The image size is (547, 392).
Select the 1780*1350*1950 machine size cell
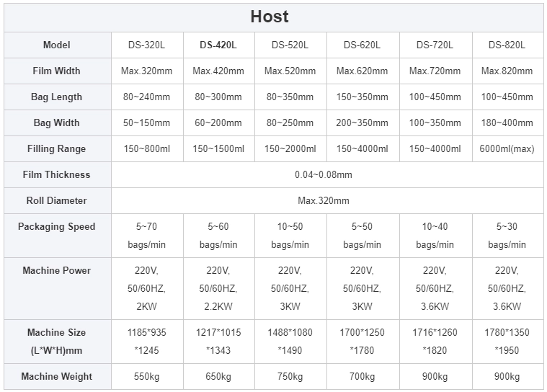click(x=507, y=342)
